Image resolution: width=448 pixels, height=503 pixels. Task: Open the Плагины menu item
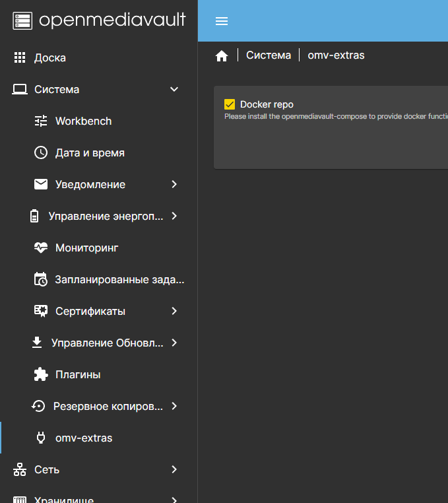[99, 374]
